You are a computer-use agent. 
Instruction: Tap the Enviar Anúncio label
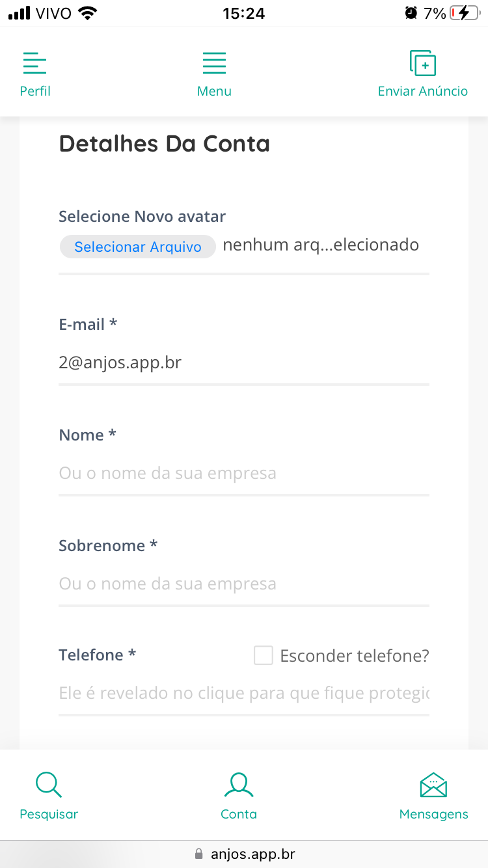(423, 91)
